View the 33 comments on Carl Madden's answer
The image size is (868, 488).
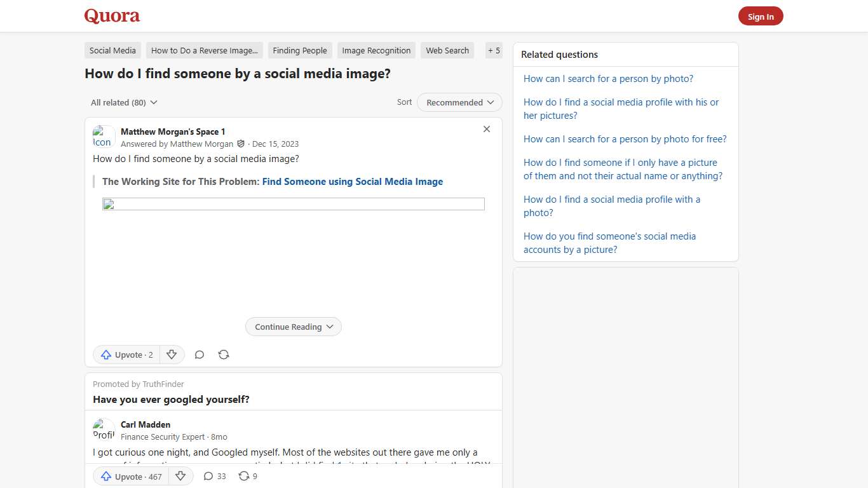[x=214, y=476]
